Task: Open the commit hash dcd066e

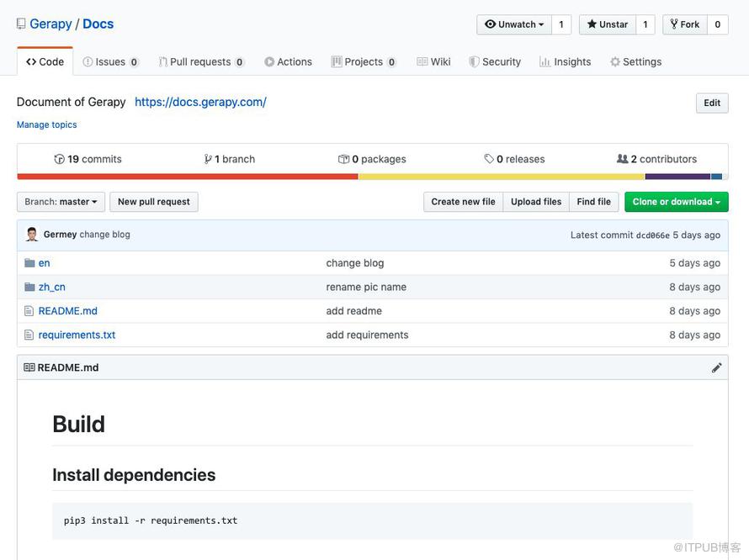Action: tap(652, 235)
